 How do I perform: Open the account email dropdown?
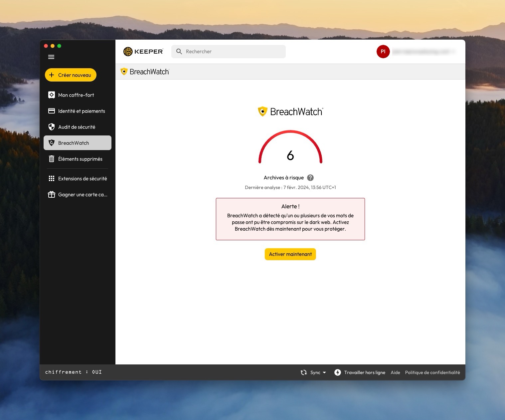pyautogui.click(x=424, y=52)
